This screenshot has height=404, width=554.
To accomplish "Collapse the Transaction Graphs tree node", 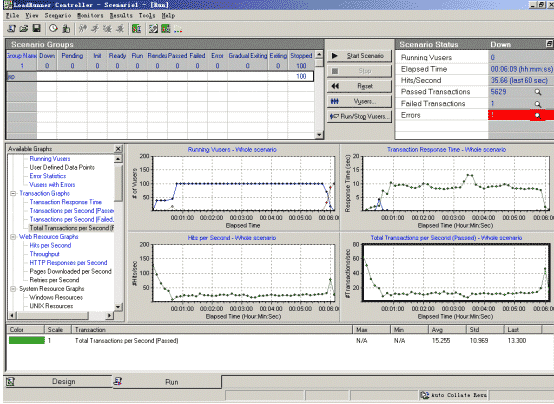I will click(13, 193).
